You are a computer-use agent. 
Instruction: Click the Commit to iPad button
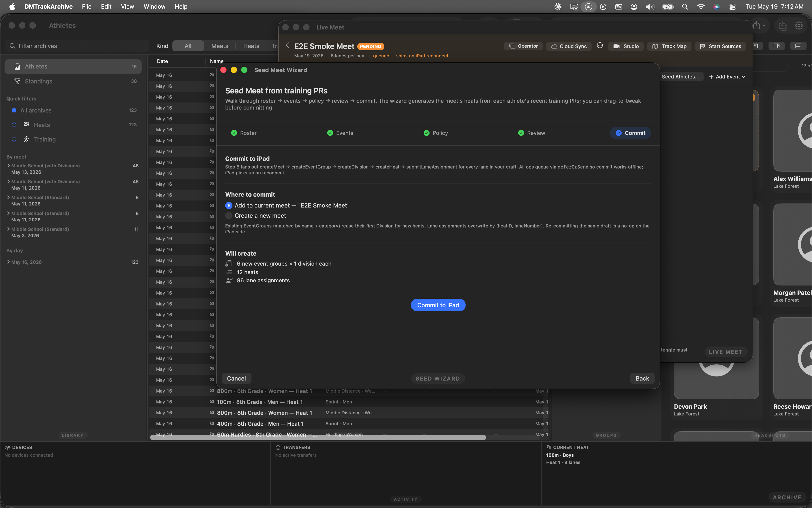coord(438,305)
